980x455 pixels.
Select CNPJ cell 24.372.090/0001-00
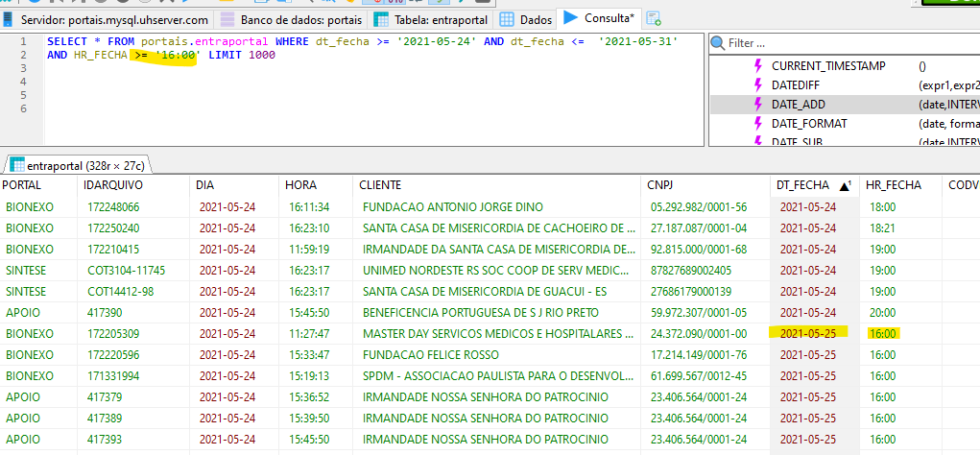click(705, 334)
